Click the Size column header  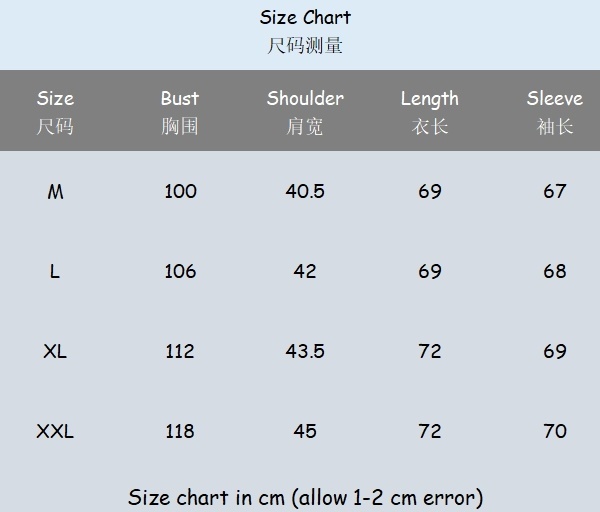click(55, 99)
